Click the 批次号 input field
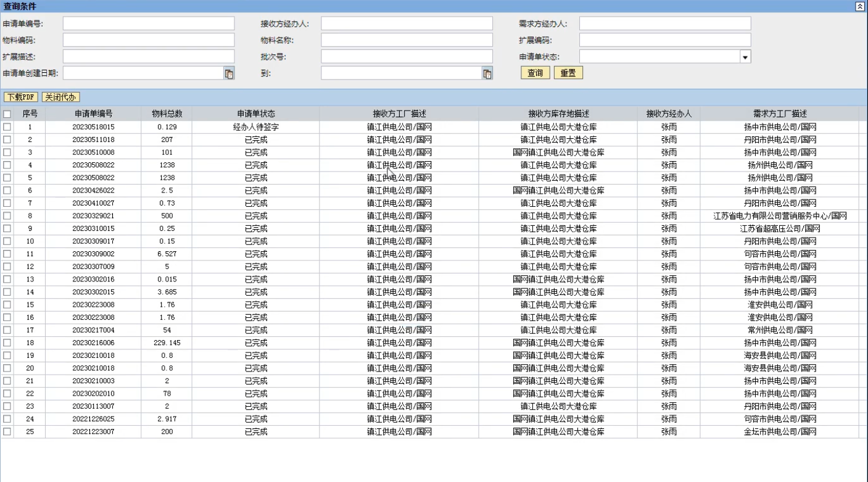The image size is (868, 482). pyautogui.click(x=407, y=57)
